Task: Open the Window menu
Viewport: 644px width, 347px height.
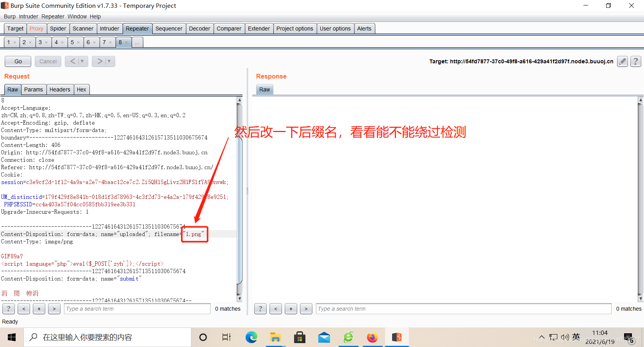Action: [77, 16]
